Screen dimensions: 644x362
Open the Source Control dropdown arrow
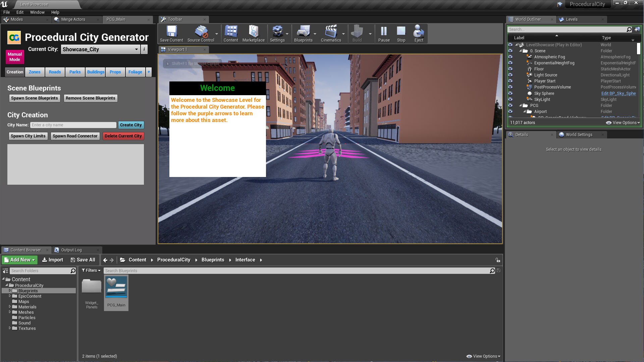click(217, 34)
